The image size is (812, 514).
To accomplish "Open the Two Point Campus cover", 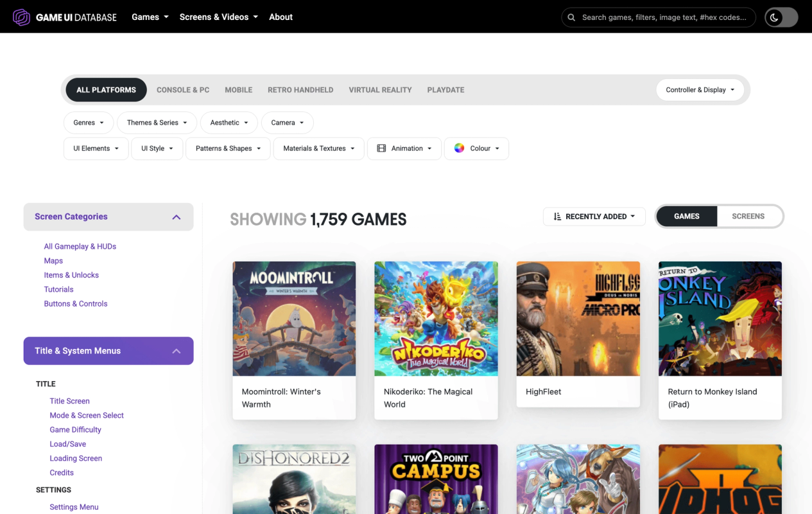I will 436,479.
